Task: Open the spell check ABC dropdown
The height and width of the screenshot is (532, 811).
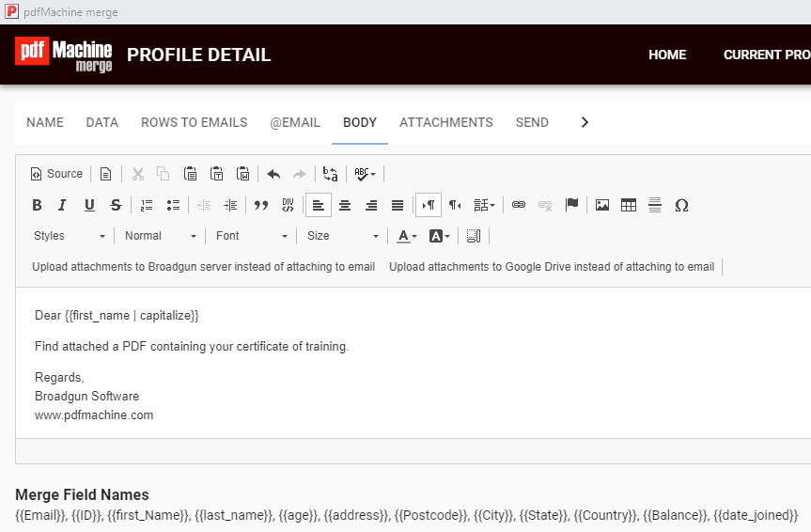Action: (x=365, y=174)
